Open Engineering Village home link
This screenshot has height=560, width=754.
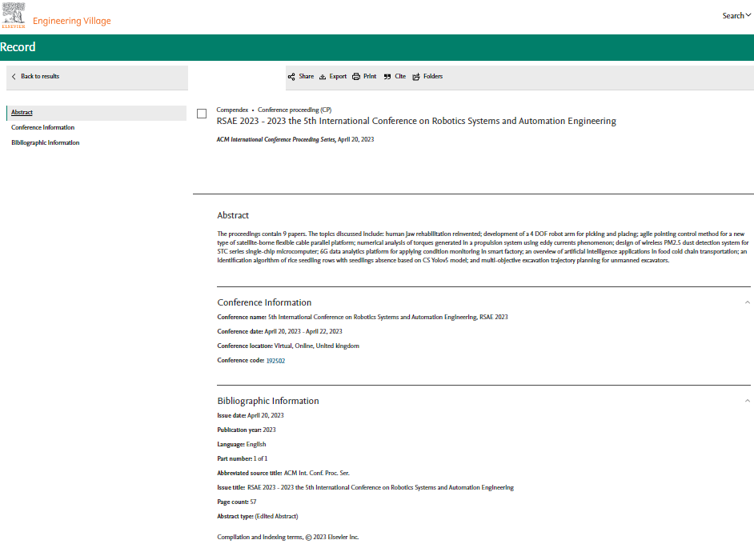click(x=72, y=21)
